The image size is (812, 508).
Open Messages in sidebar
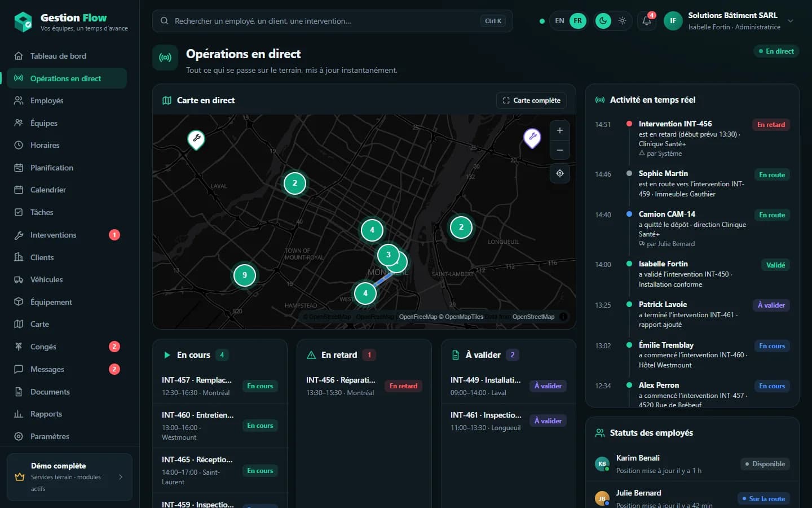click(x=67, y=369)
